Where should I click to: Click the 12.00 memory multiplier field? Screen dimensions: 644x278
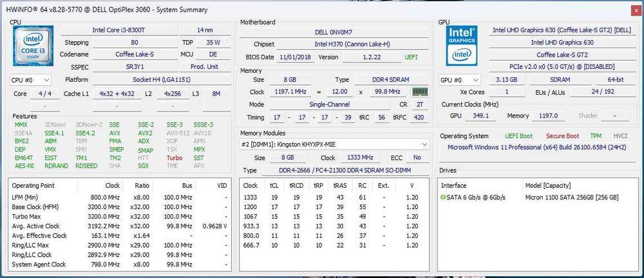339,92
